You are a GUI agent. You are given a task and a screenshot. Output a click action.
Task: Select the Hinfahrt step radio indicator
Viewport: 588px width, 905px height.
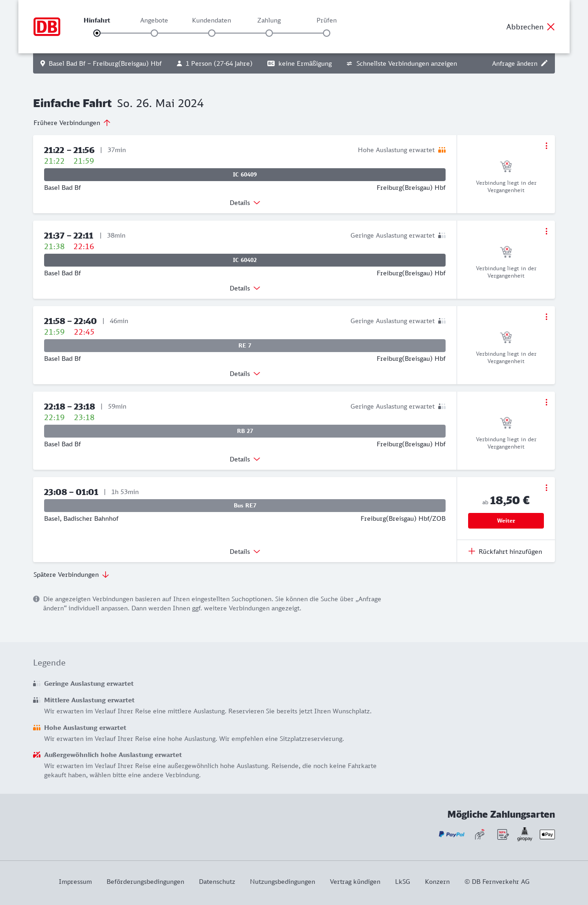tap(97, 33)
